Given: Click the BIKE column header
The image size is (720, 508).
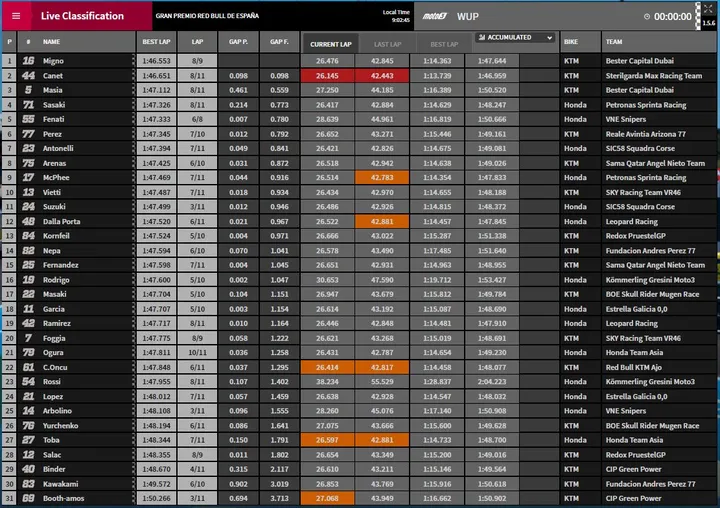Looking at the screenshot, I should click(571, 42).
